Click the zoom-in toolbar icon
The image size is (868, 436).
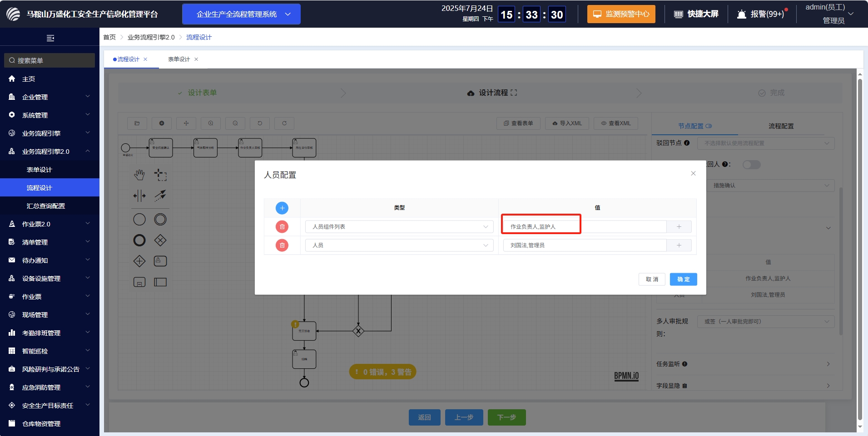coord(211,123)
